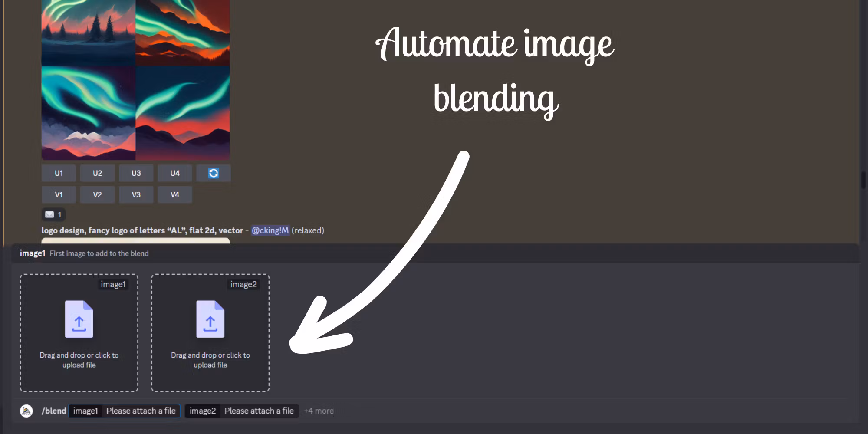Viewport: 868px width, 434px height.
Task: Open the @cking!M user mention
Action: pyautogui.click(x=270, y=230)
